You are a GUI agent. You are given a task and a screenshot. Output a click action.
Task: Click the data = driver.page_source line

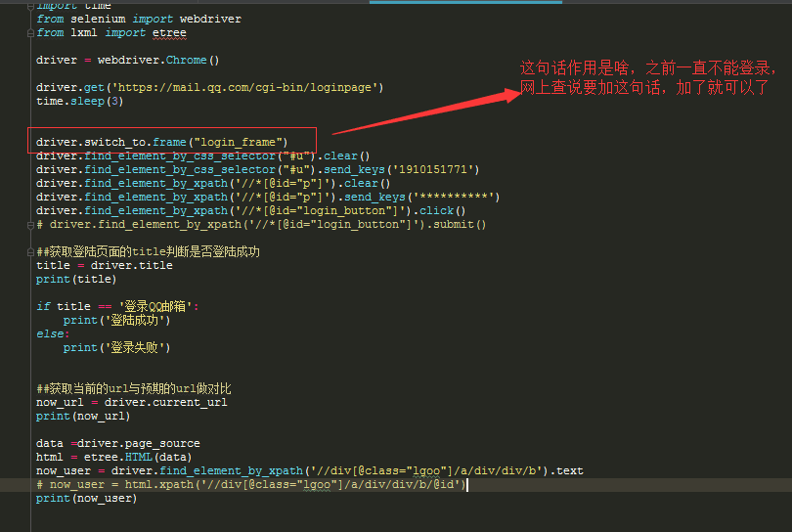(x=117, y=443)
